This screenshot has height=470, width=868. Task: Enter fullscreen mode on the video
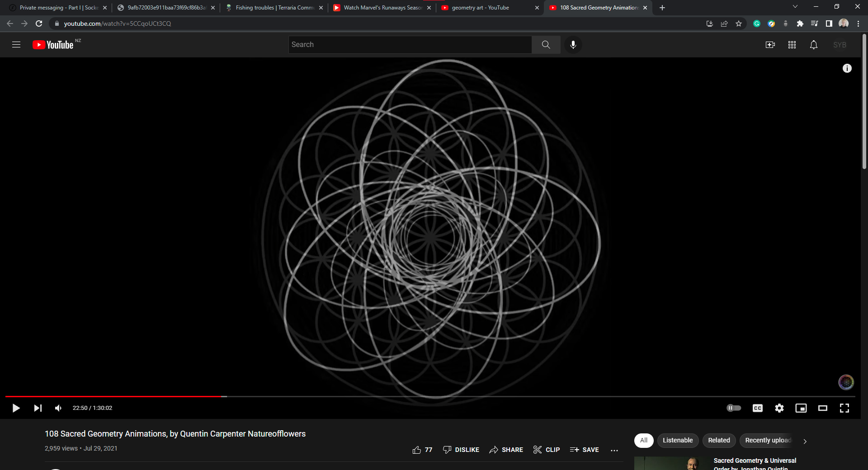(844, 408)
